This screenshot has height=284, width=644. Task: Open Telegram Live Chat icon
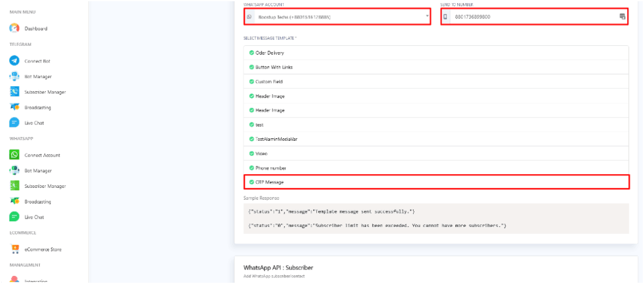click(x=14, y=123)
